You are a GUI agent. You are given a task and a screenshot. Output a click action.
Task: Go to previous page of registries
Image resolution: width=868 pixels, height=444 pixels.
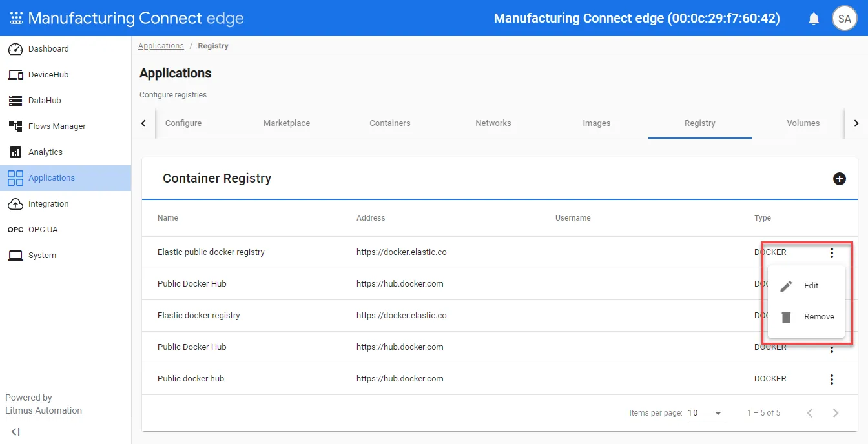(810, 413)
